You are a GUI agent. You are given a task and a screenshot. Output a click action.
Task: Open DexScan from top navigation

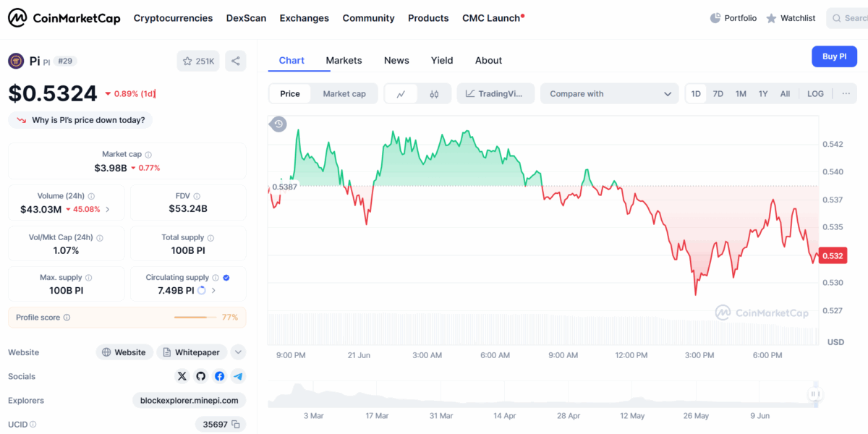coord(246,18)
